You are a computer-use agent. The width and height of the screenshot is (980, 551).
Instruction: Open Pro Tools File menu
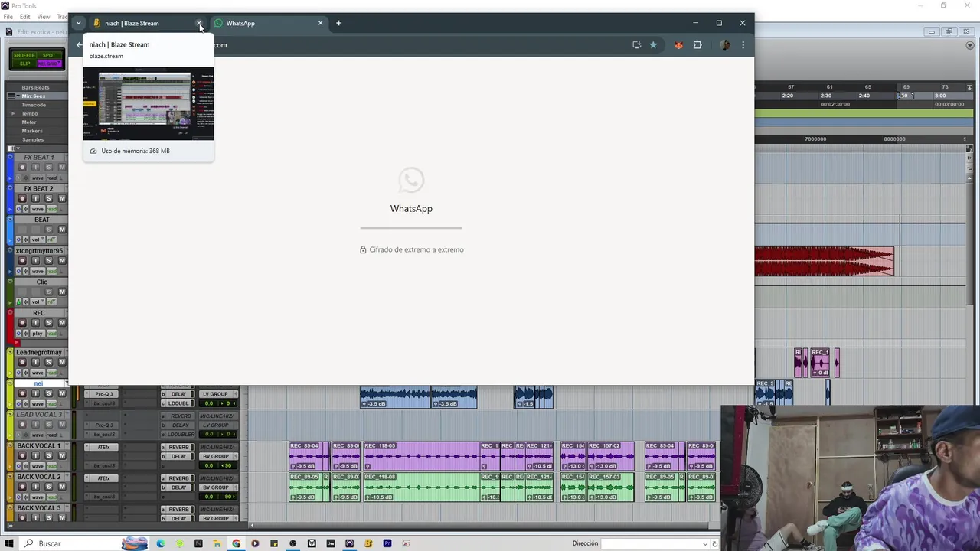(8, 17)
